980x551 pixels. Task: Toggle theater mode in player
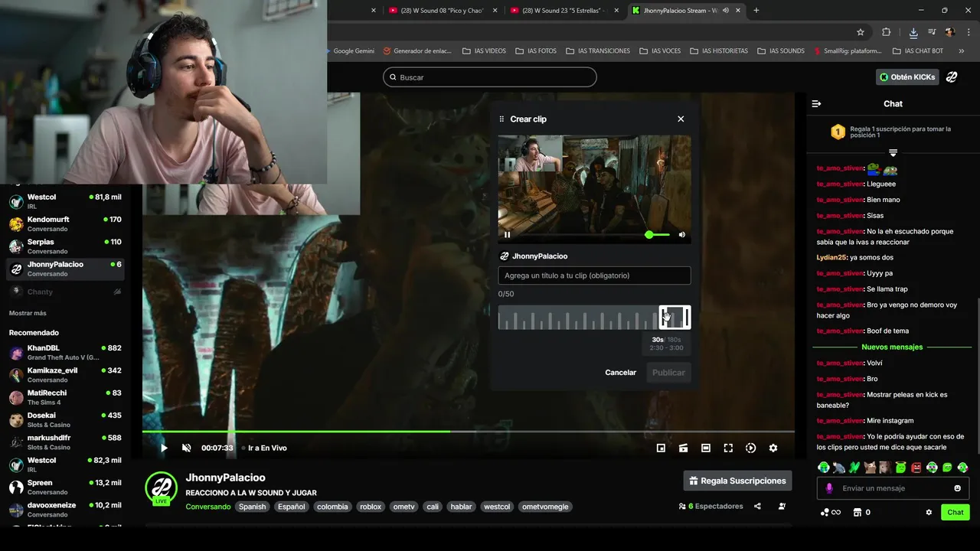click(x=706, y=448)
